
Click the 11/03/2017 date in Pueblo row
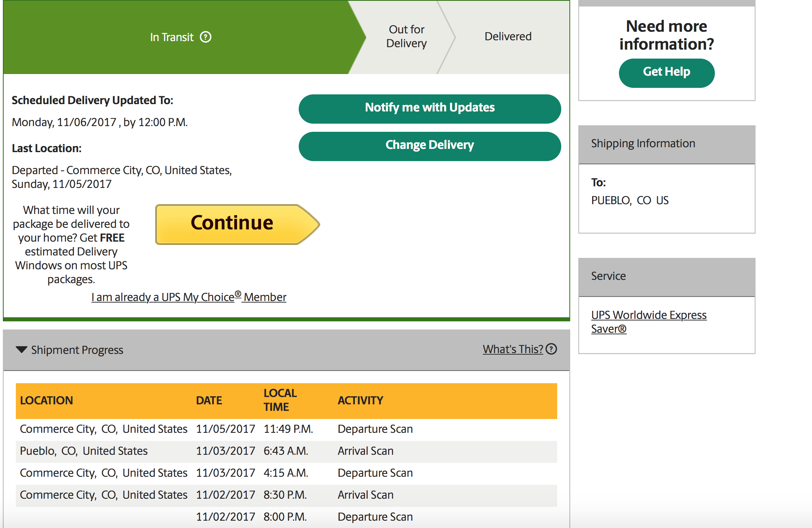pos(226,451)
